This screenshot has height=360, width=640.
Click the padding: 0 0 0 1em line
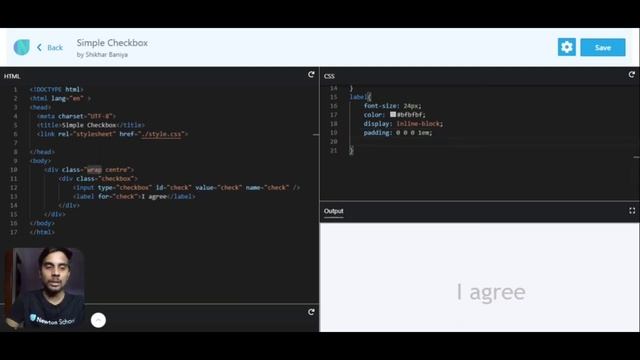click(398, 133)
